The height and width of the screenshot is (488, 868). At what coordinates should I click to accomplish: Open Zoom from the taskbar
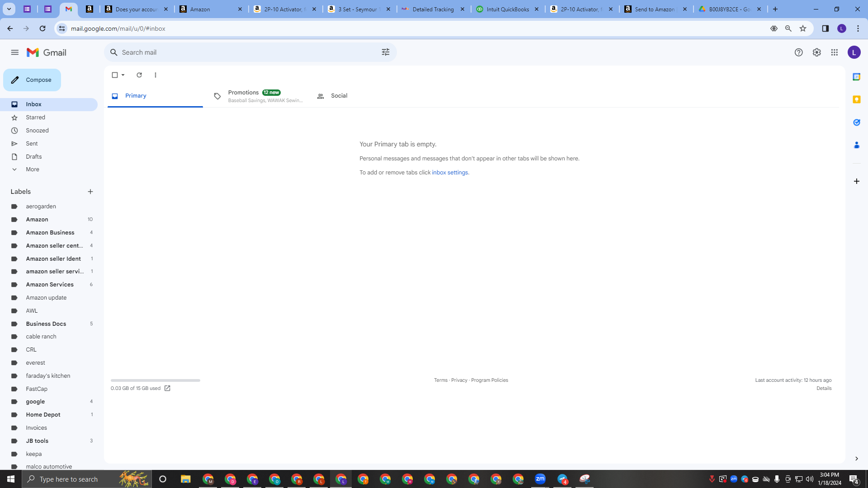(540, 479)
